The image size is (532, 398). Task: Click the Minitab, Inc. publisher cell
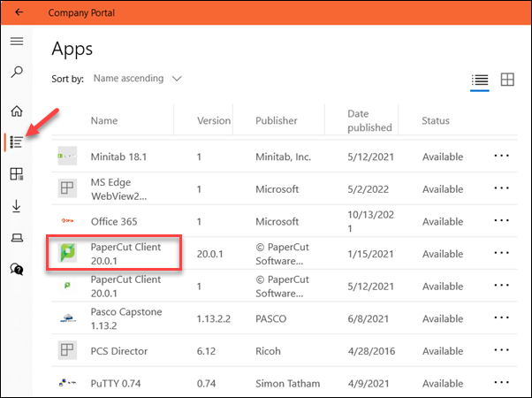pyautogui.click(x=284, y=157)
